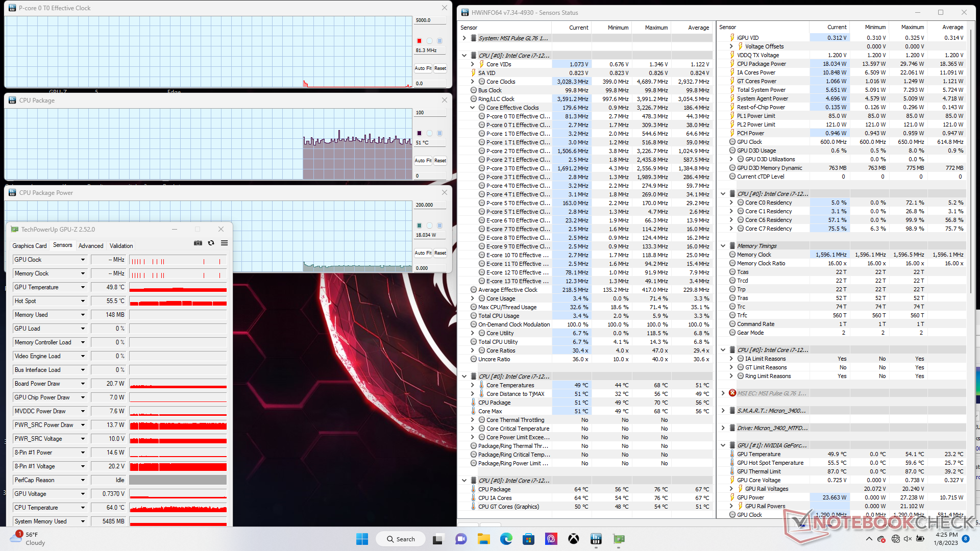
Task: Click Auto Fit on P-core 0 graph
Action: (423, 68)
